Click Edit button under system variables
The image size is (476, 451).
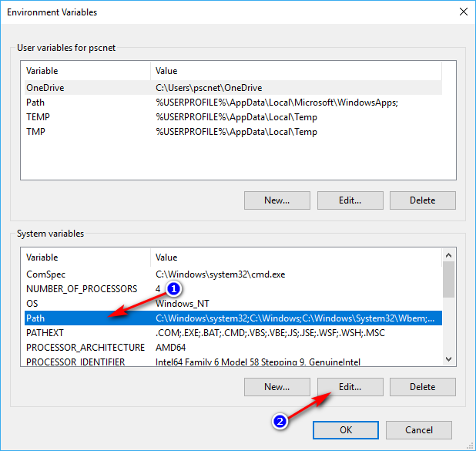350,386
